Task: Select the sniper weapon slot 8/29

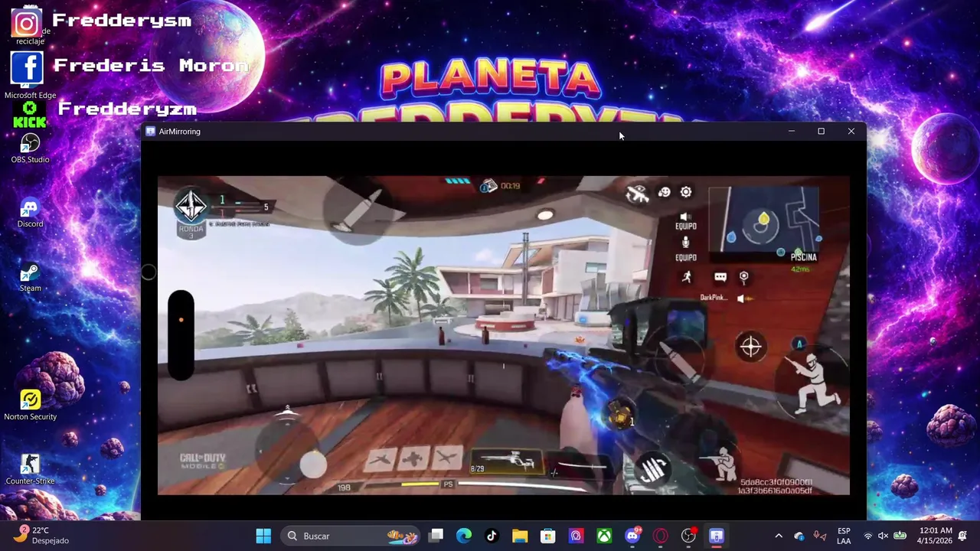Action: coord(506,461)
